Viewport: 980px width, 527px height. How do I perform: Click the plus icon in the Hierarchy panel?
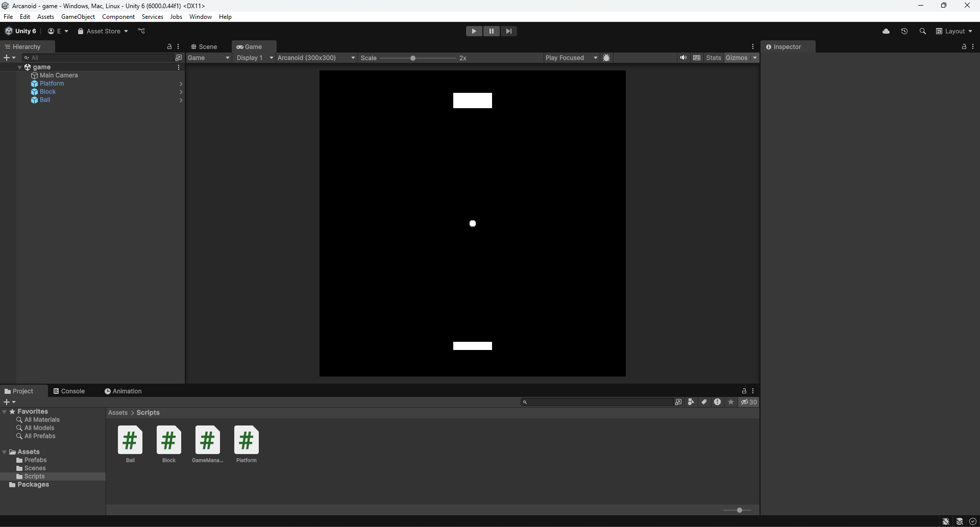[x=7, y=58]
